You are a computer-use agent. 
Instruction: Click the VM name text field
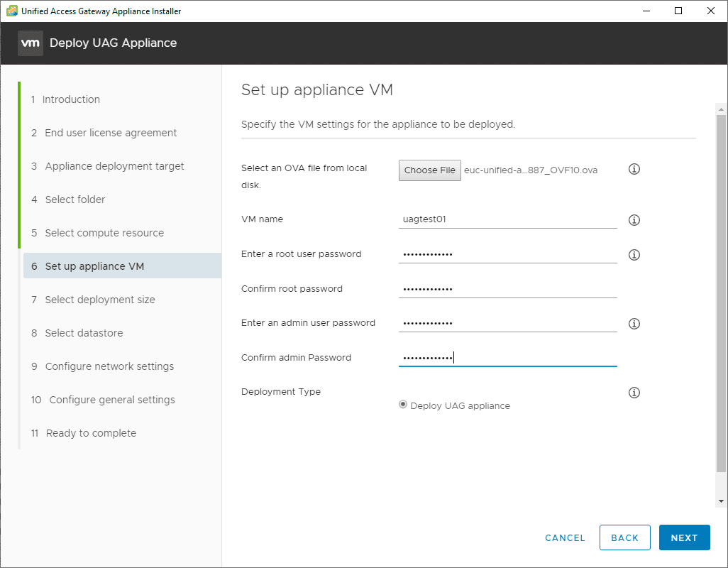point(507,219)
